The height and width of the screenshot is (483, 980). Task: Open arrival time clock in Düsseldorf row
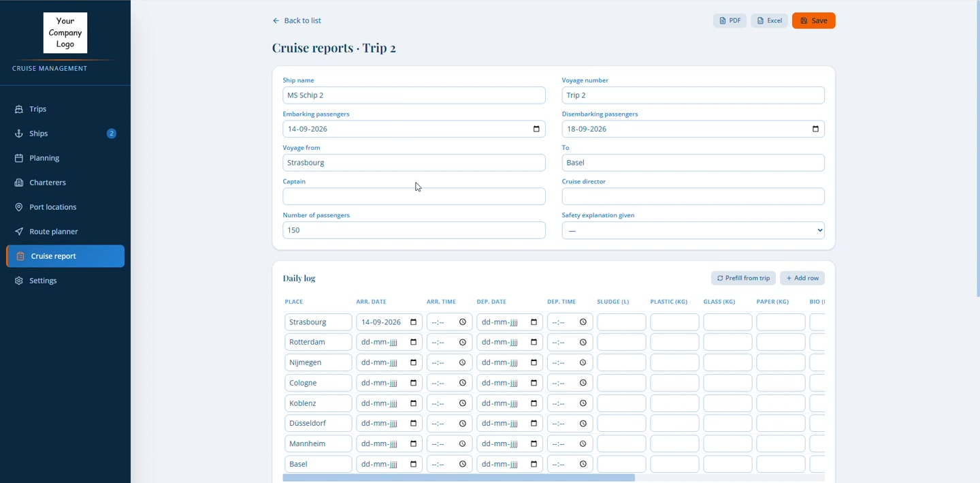coord(463,423)
